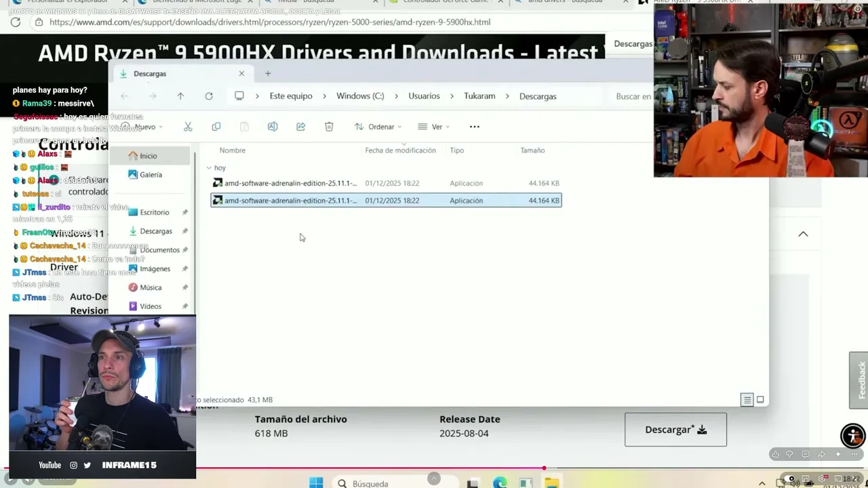Viewport: 868px width, 488px height.
Task: Collapse the section chevron on the AMD page
Action: pyautogui.click(x=803, y=234)
